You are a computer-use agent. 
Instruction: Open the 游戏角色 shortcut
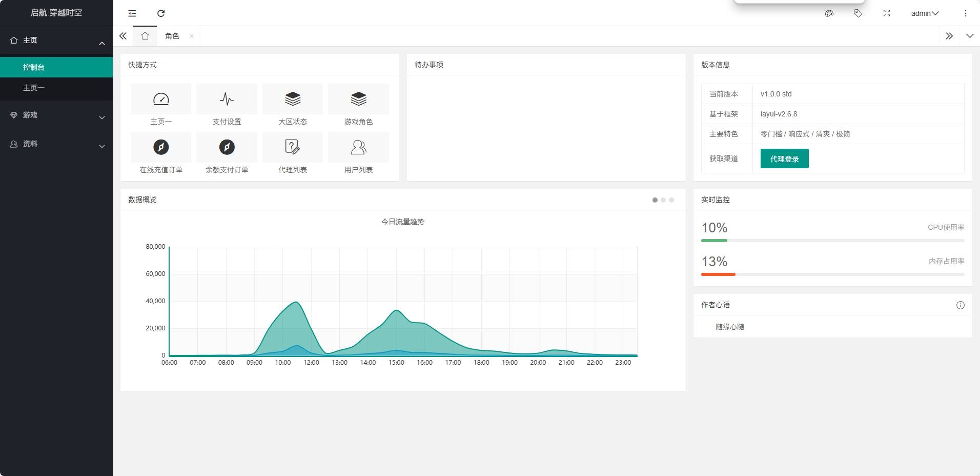[x=358, y=105]
